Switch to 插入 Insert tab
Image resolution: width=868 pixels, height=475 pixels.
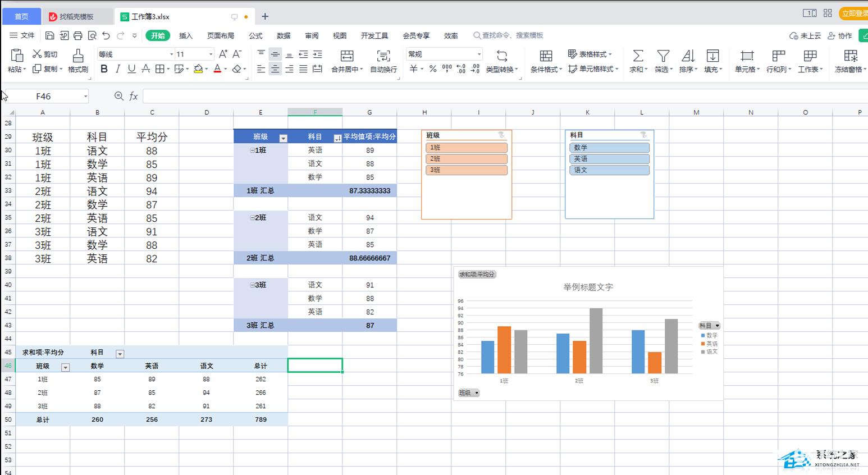186,35
